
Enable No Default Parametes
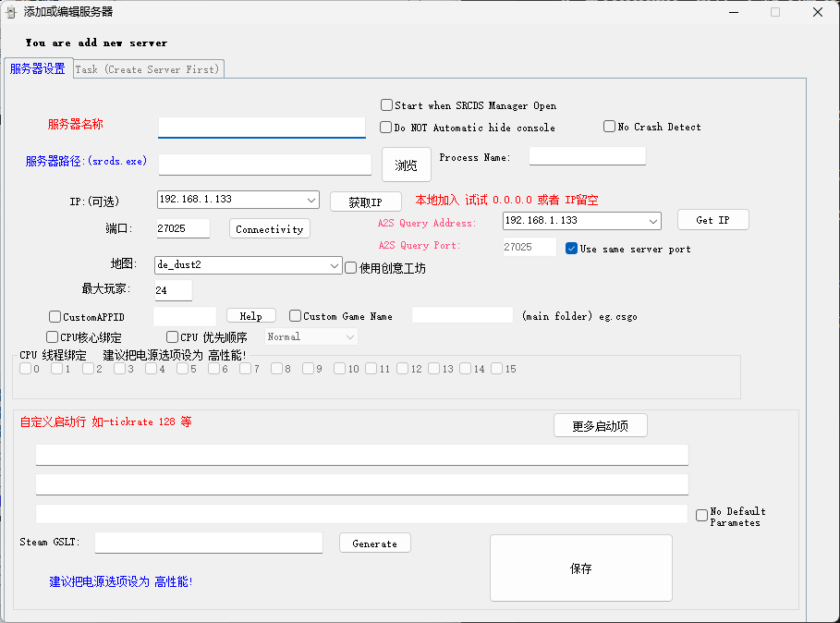coord(701,515)
